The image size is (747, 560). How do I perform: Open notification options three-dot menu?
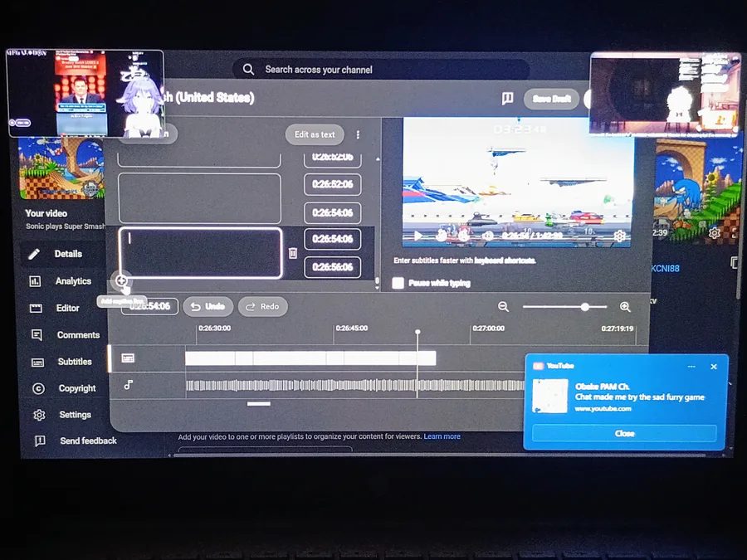691,367
